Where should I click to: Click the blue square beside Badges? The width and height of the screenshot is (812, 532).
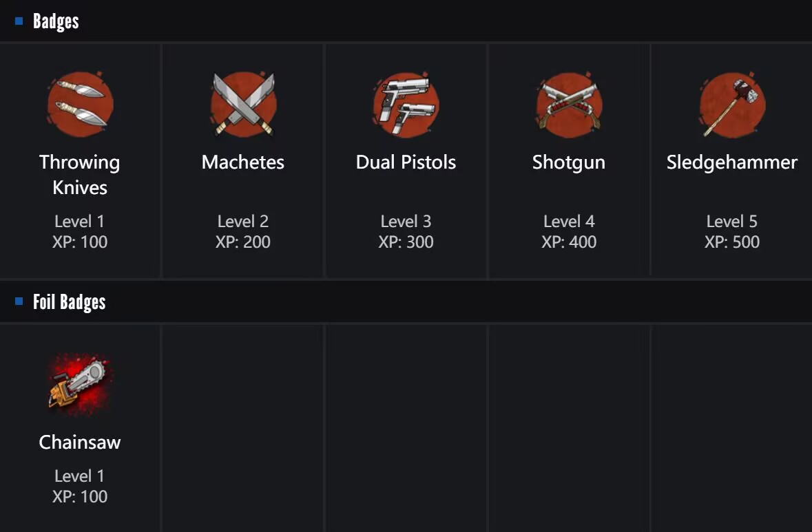tap(19, 21)
